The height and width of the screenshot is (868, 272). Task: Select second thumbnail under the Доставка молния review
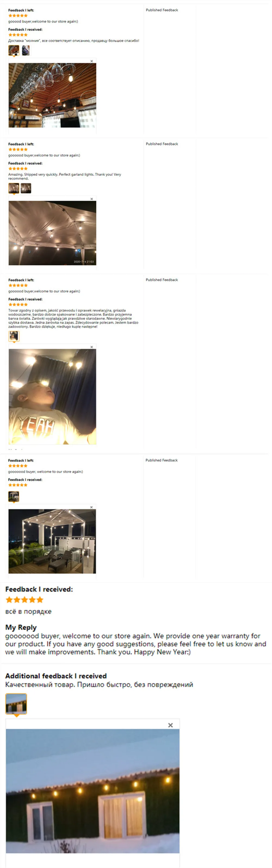click(x=26, y=50)
